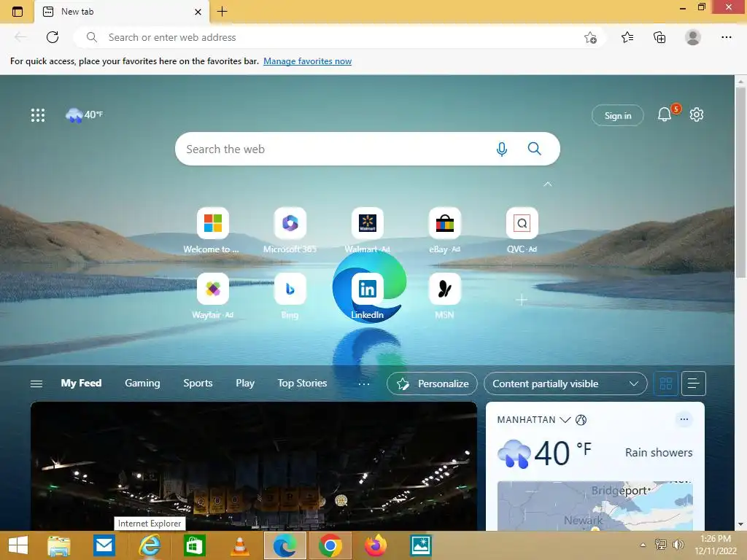
Task: Open VLC media player from taskbar
Action: 239,545
